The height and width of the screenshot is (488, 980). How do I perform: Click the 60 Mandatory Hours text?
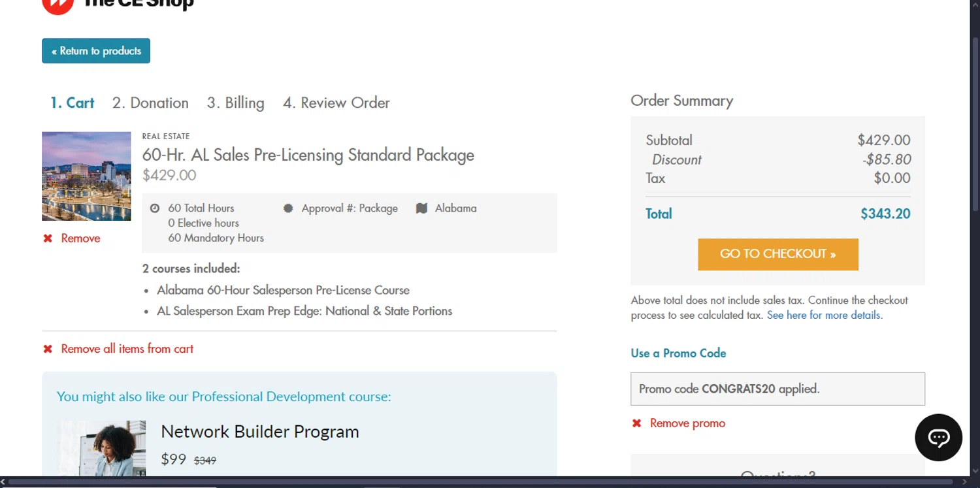click(x=216, y=238)
